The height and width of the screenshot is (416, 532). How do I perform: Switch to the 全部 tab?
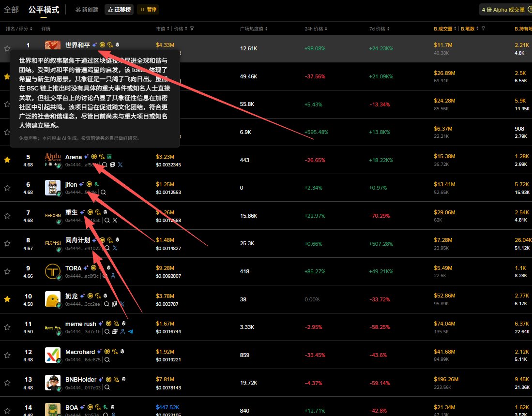pos(11,10)
